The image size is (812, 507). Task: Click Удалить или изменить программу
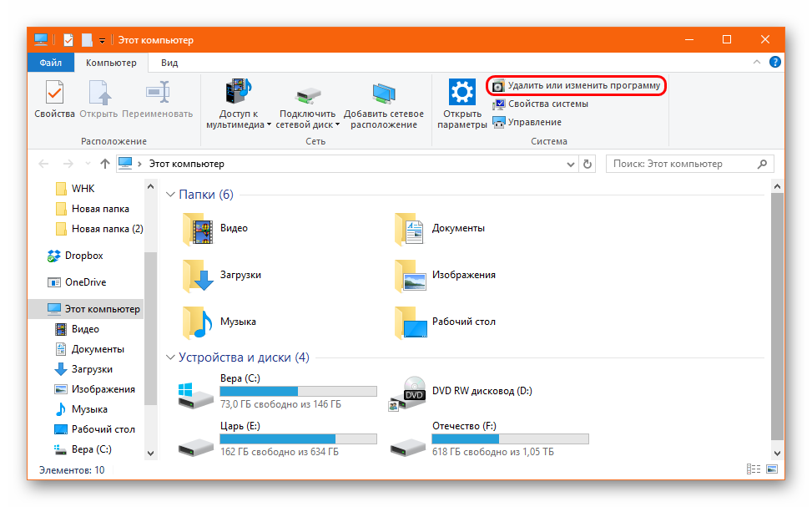click(x=576, y=85)
